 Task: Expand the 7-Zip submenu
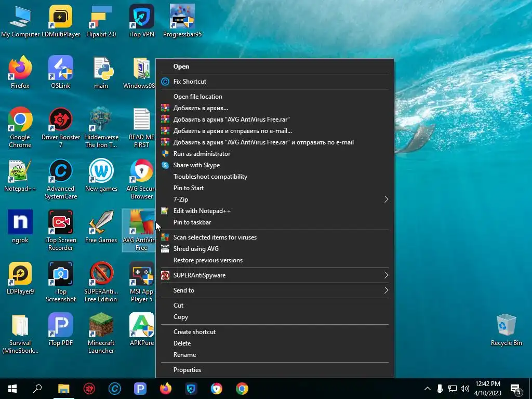point(386,199)
